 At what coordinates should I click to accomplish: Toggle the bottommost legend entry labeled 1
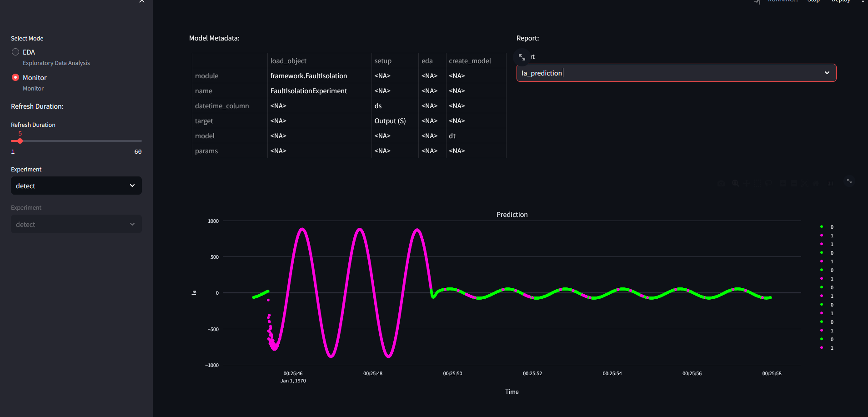coord(827,348)
